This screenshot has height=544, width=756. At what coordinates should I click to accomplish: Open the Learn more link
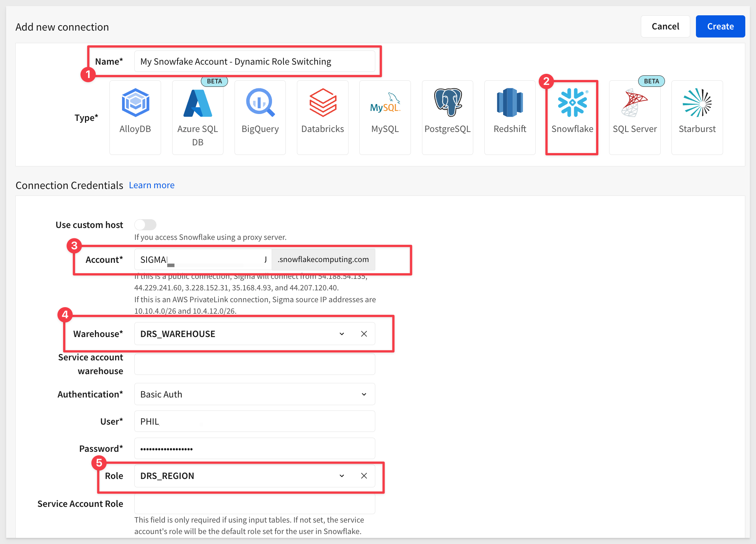point(152,185)
